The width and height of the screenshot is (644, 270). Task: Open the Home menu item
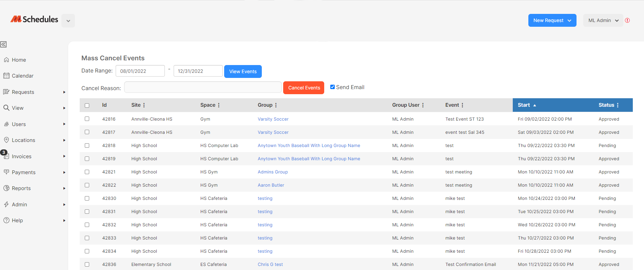[19, 60]
